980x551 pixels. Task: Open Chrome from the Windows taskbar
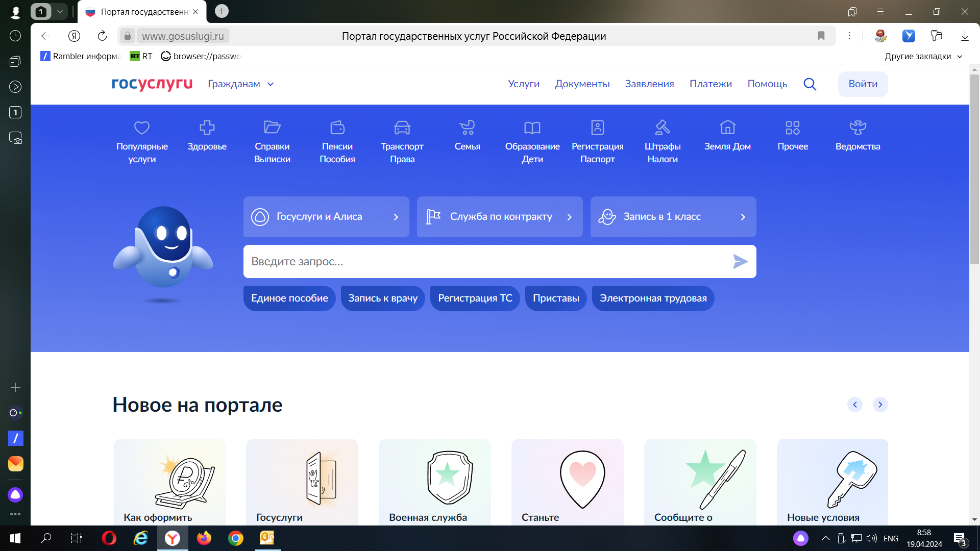[x=235, y=538]
